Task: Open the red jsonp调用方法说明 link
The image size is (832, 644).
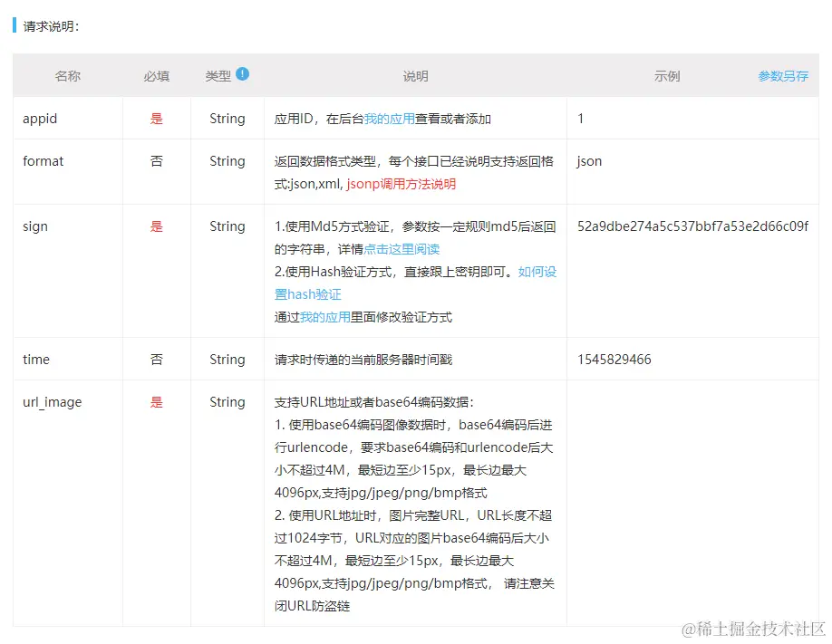Action: 401,184
